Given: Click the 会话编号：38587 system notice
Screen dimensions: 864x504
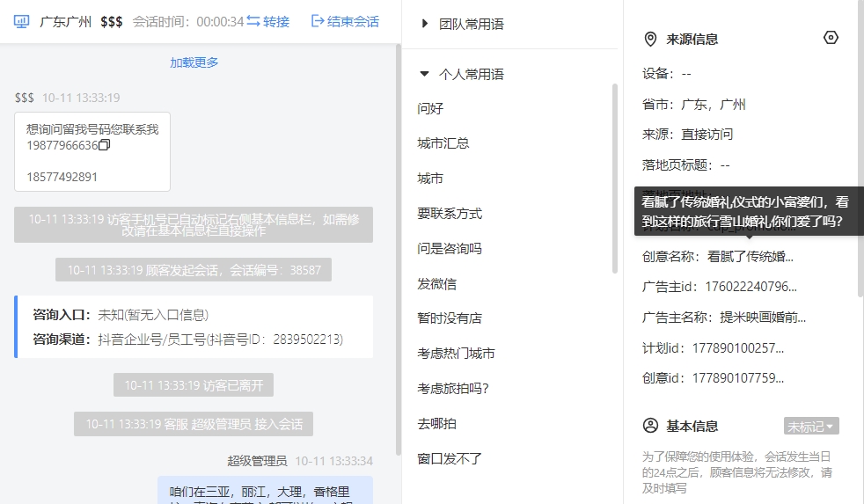Looking at the screenshot, I should pos(194,270).
